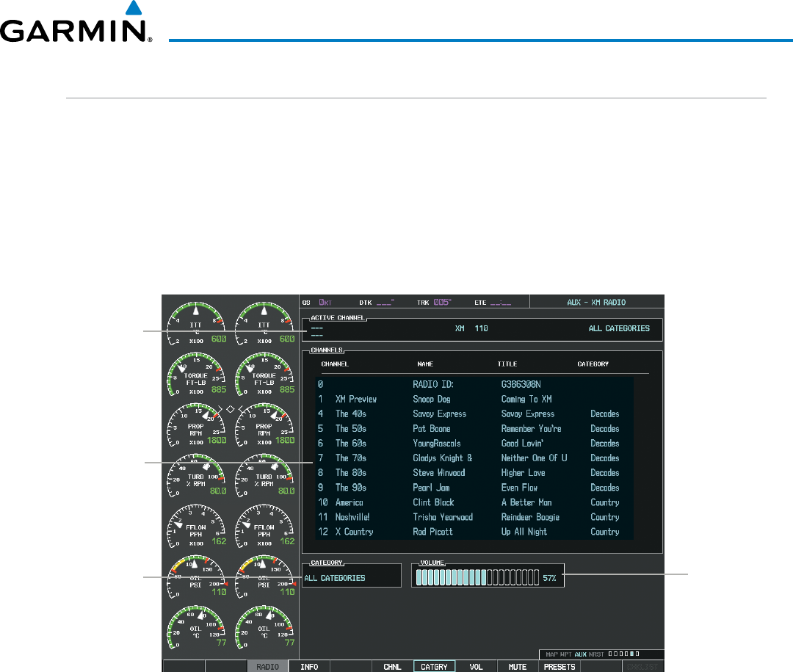Select the INFO softkey
Viewport: 793px width, 672px height.
[309, 666]
